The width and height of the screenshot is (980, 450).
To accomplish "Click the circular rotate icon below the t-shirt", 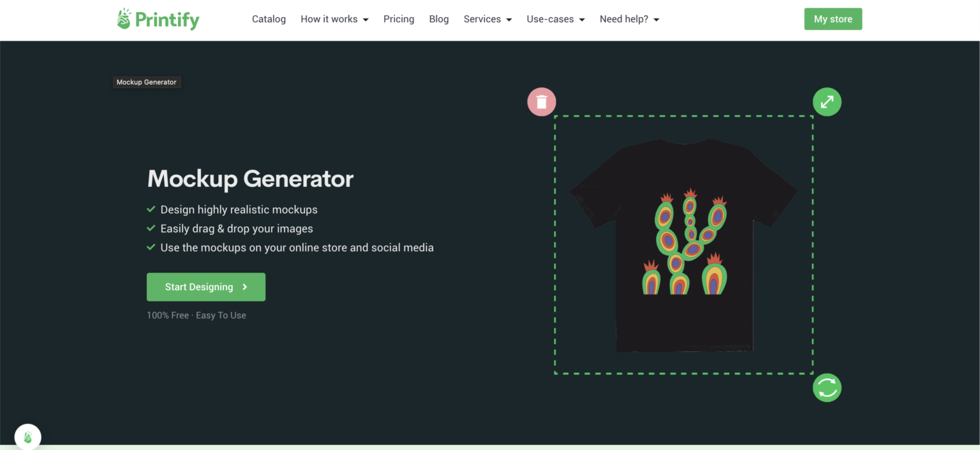I will click(827, 387).
